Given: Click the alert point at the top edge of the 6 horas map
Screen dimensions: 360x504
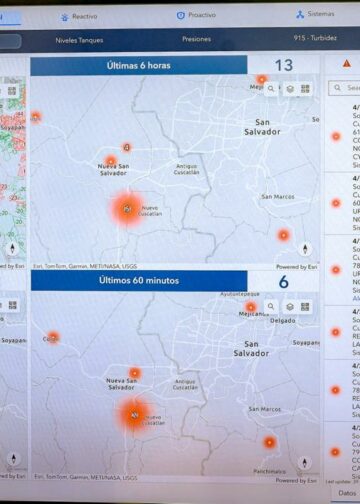Looking at the screenshot, I should [262, 79].
